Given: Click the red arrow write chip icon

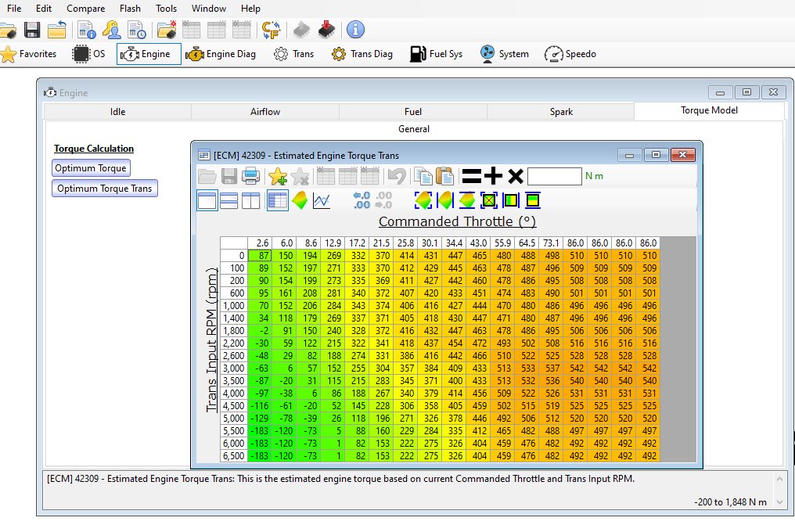Looking at the screenshot, I should [x=327, y=30].
